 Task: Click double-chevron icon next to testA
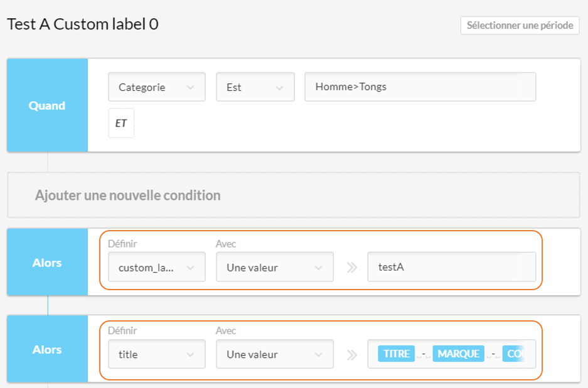coord(352,268)
